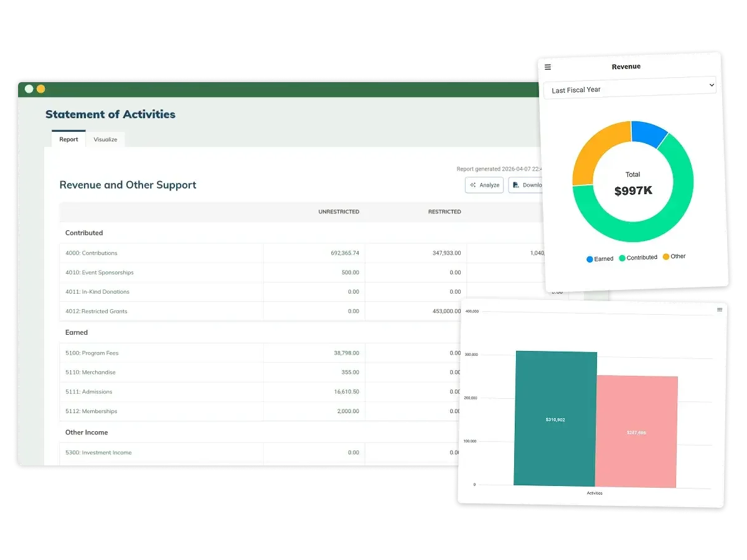This screenshot has height=560, width=747.
Task: Toggle the Contributed legend dot
Action: coord(622,258)
